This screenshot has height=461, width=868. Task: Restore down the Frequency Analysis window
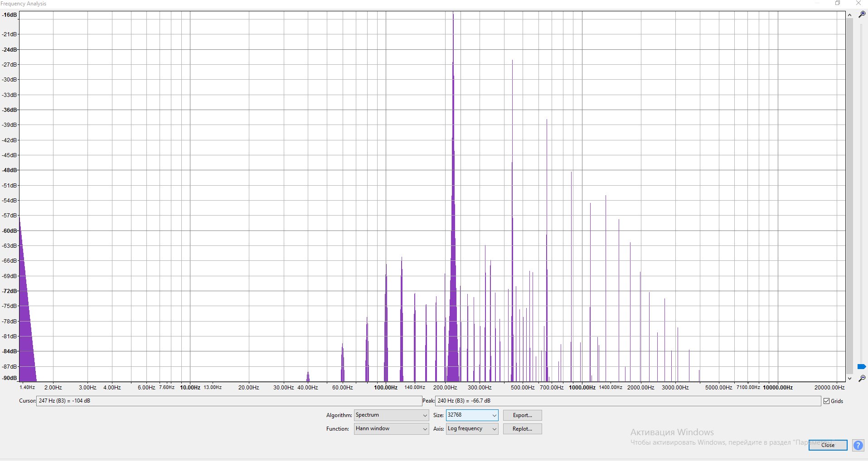tap(838, 3)
